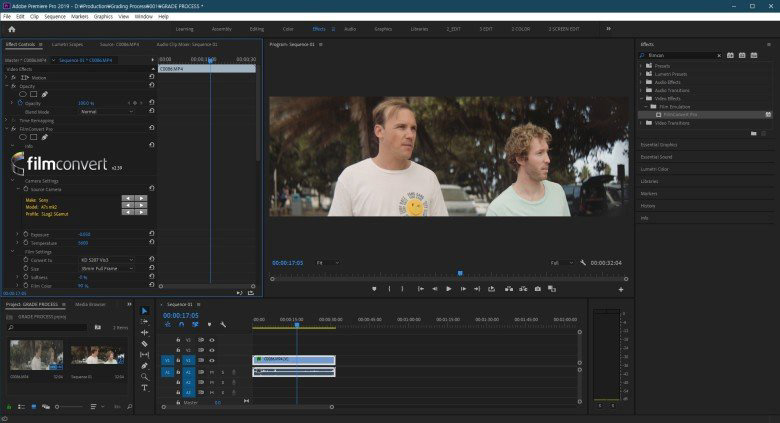The height and width of the screenshot is (423, 780).
Task: Select the Type tool
Action: pos(145,387)
